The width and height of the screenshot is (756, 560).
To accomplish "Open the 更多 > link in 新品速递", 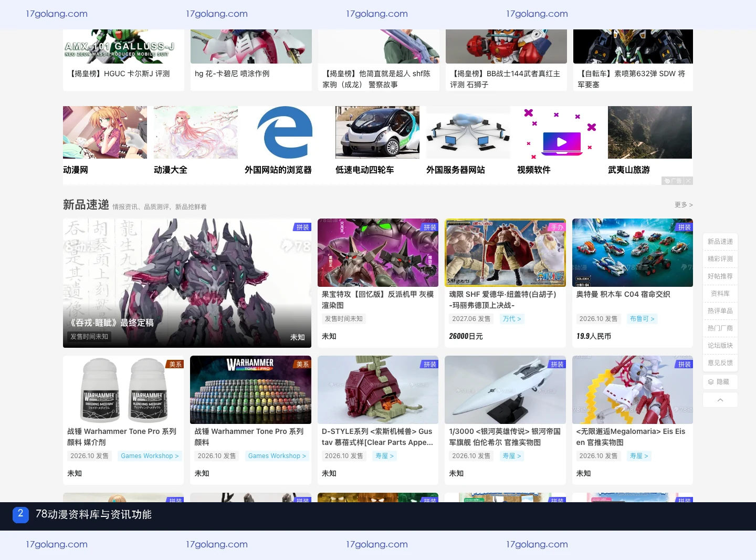I will pos(684,205).
